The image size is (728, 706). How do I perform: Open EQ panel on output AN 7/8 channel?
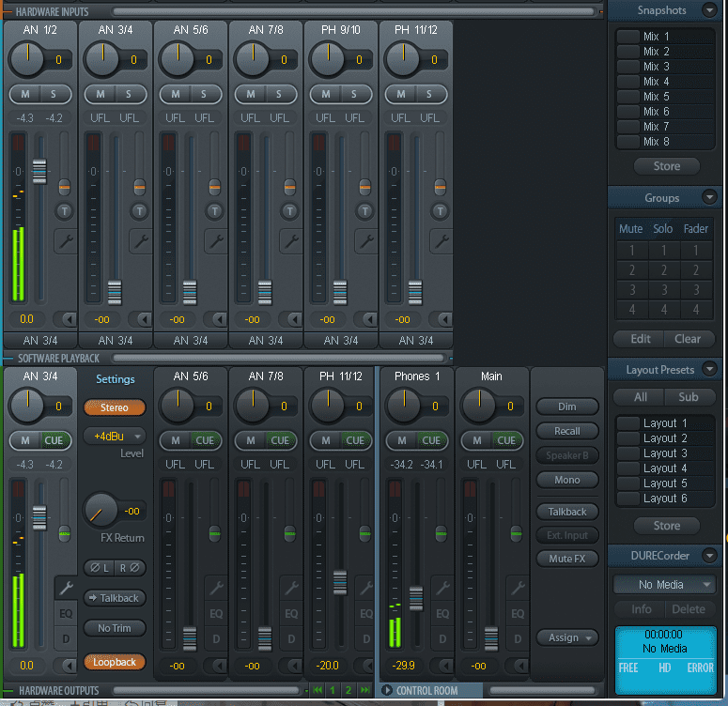[x=291, y=614]
